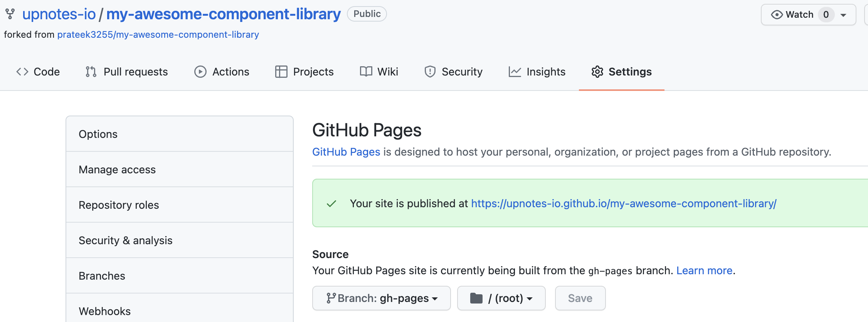868x322 pixels.
Task: Open the Branch: gh-pages dropdown
Action: click(x=382, y=298)
